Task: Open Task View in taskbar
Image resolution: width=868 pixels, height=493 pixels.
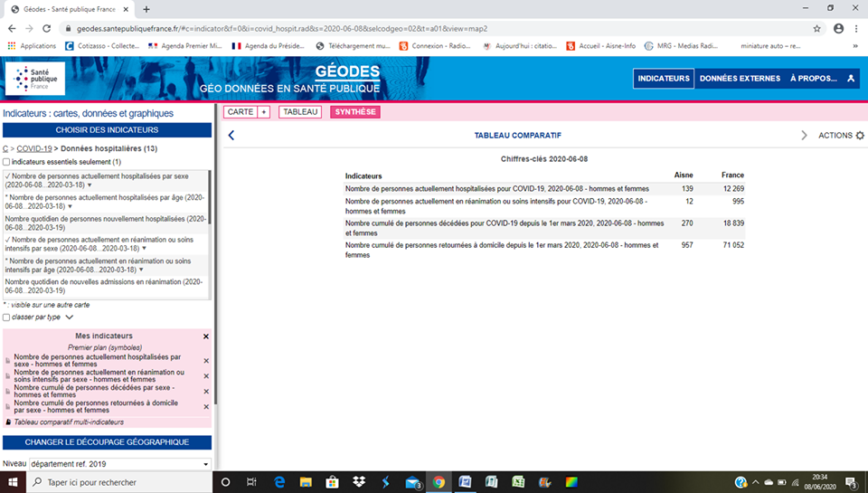Action: pyautogui.click(x=251, y=482)
